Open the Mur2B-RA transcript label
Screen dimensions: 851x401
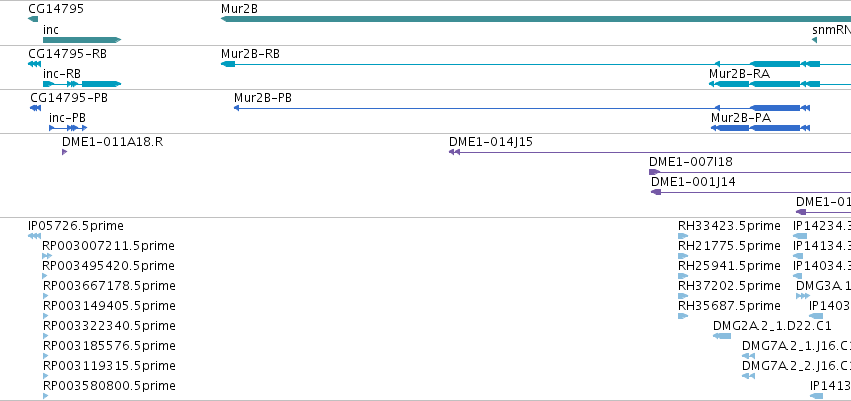click(x=739, y=74)
